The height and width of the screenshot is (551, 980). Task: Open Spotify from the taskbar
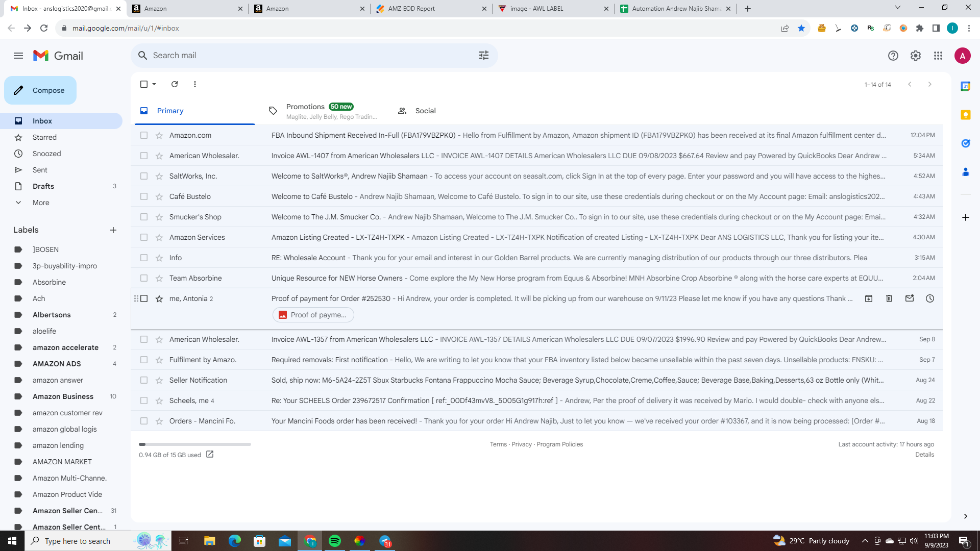335,541
